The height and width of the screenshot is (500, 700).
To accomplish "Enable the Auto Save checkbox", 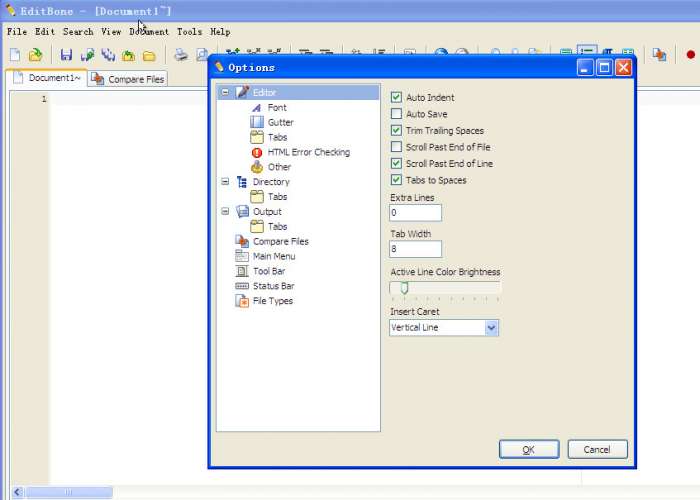I will coord(396,114).
